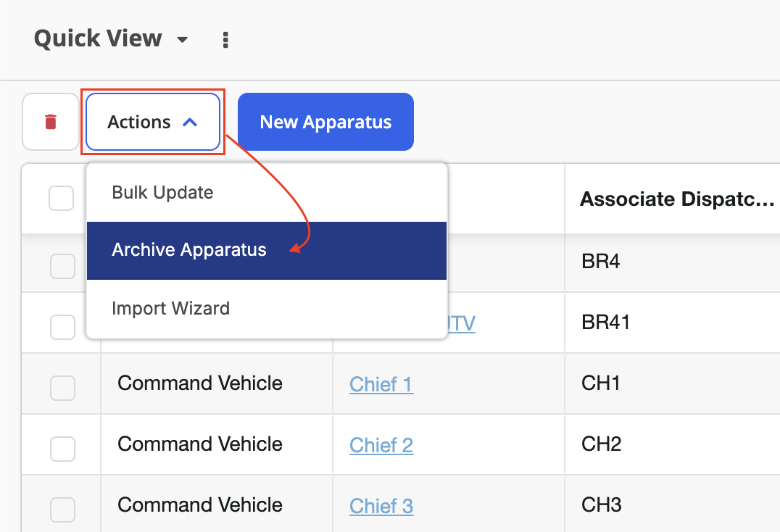The height and width of the screenshot is (532, 780).
Task: Check the box for the BR4 row
Action: [x=62, y=267]
